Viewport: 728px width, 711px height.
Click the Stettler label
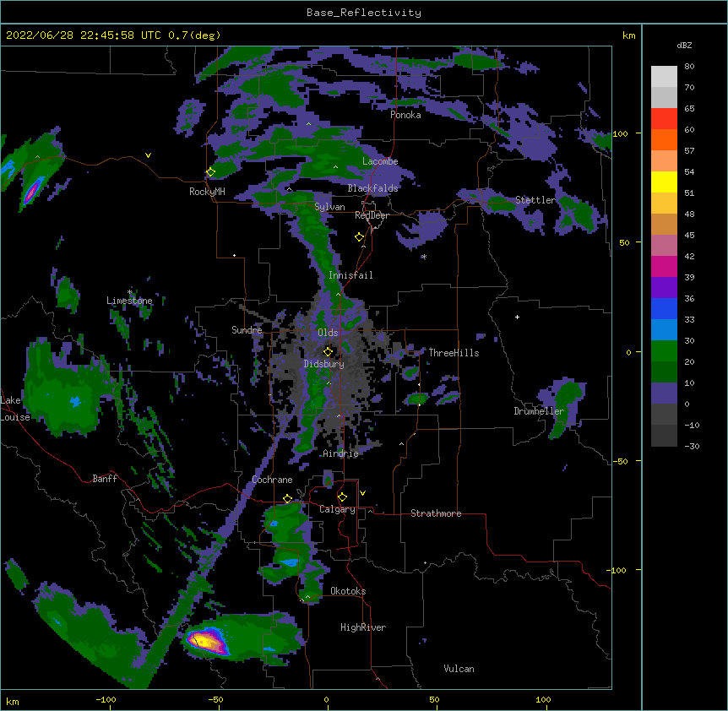535,200
